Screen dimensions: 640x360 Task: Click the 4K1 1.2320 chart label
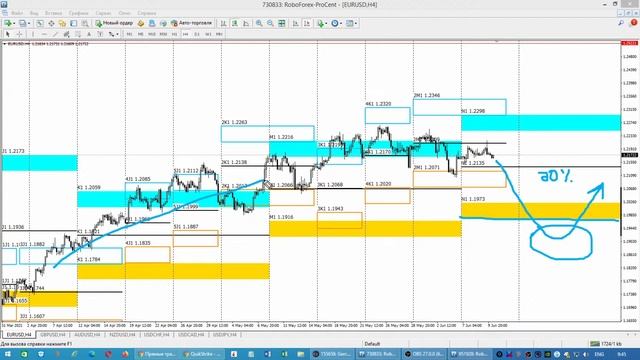[x=378, y=104]
